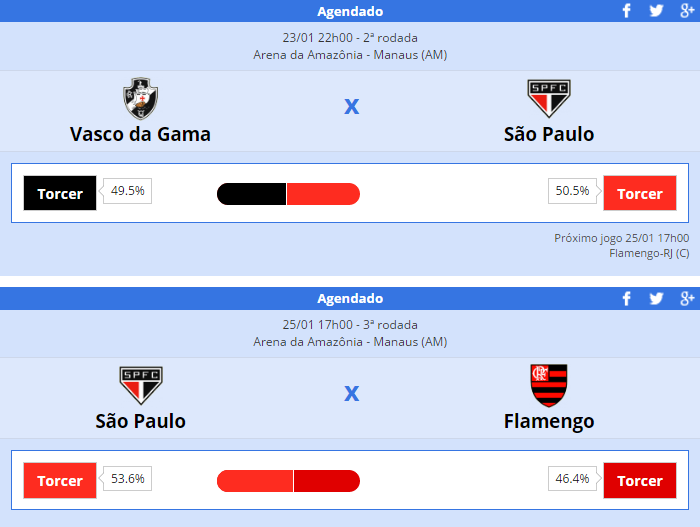This screenshot has height=527, width=700.
Task: Share first match on Twitter
Action: (x=656, y=11)
